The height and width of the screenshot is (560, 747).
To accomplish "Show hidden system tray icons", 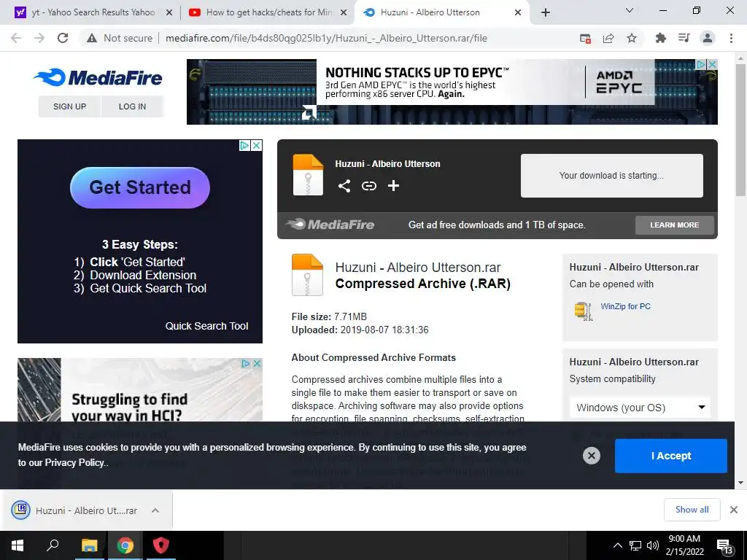I will click(617, 545).
